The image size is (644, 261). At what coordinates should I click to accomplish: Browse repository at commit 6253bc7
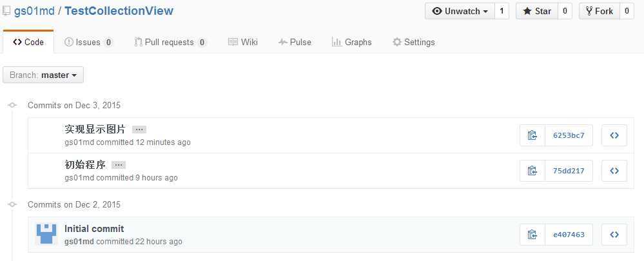point(614,135)
